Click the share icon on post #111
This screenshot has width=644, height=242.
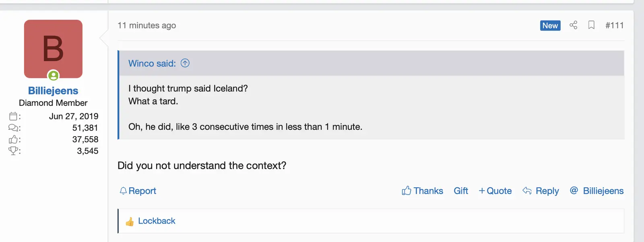coord(573,25)
